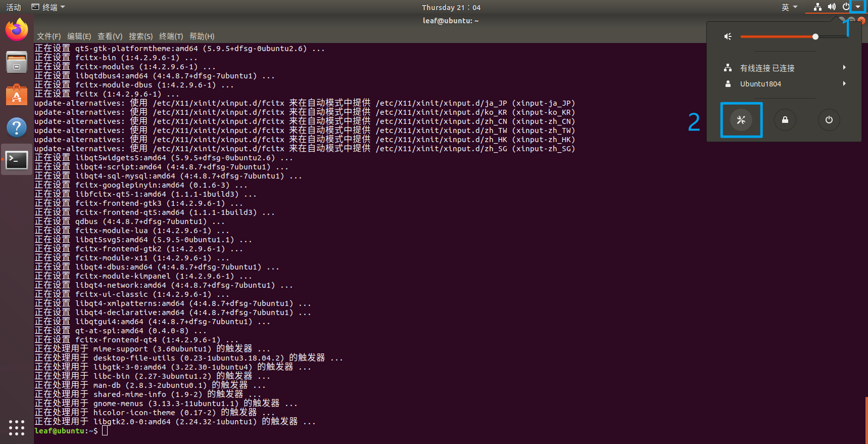Click the line 'gnome-menus' trigger
This screenshot has width=868, height=444.
[x=166, y=404]
